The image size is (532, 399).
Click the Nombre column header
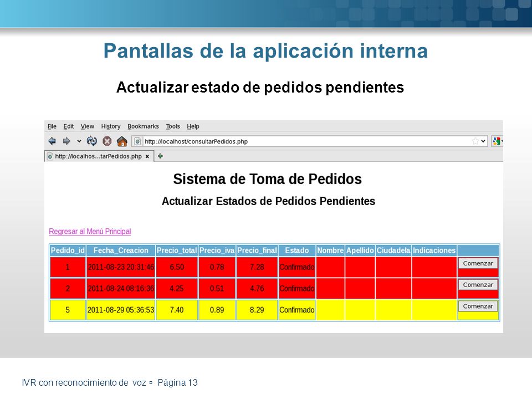pyautogui.click(x=330, y=250)
